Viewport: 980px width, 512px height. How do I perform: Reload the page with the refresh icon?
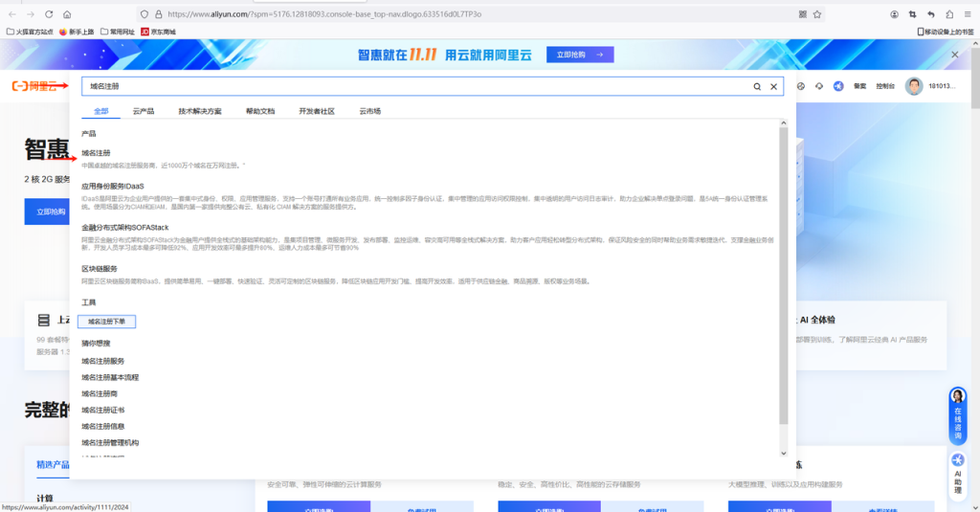(49, 14)
